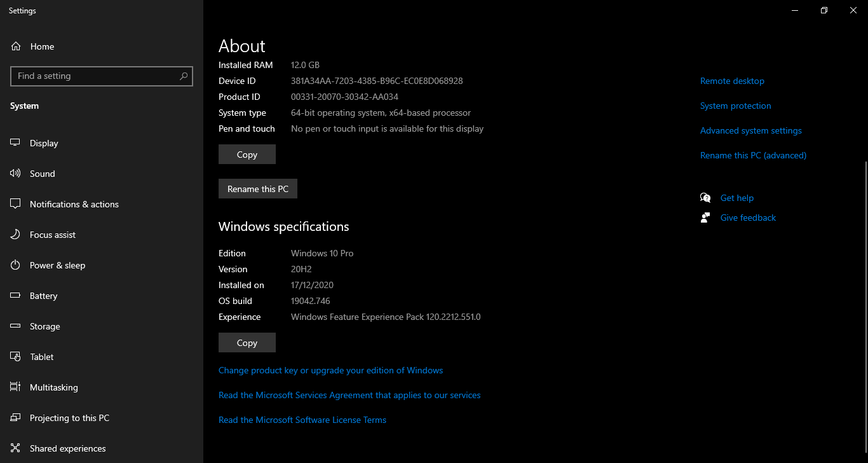Click the Focus assist moon icon
The height and width of the screenshot is (463, 868).
tap(16, 235)
